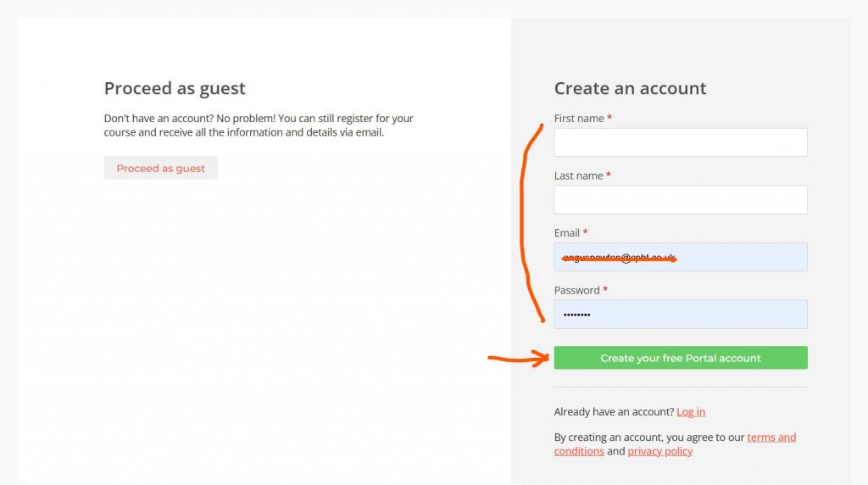
Task: Select the Email input field
Action: point(737,257)
